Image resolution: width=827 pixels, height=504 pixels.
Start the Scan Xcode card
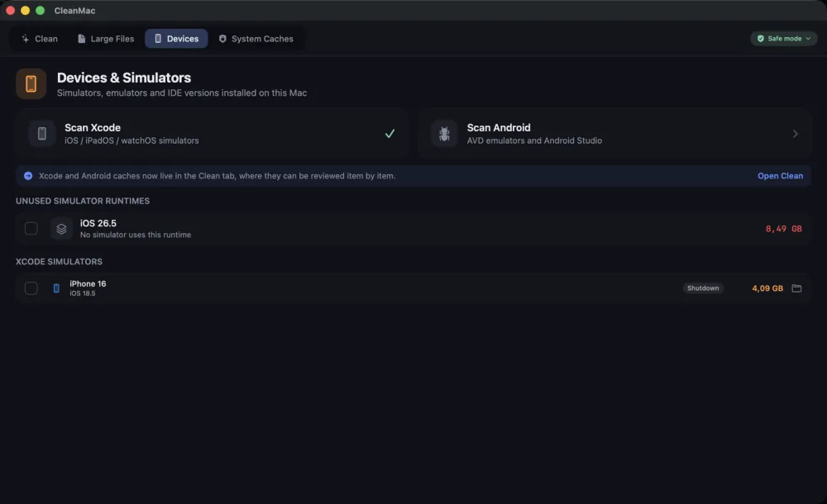point(212,133)
